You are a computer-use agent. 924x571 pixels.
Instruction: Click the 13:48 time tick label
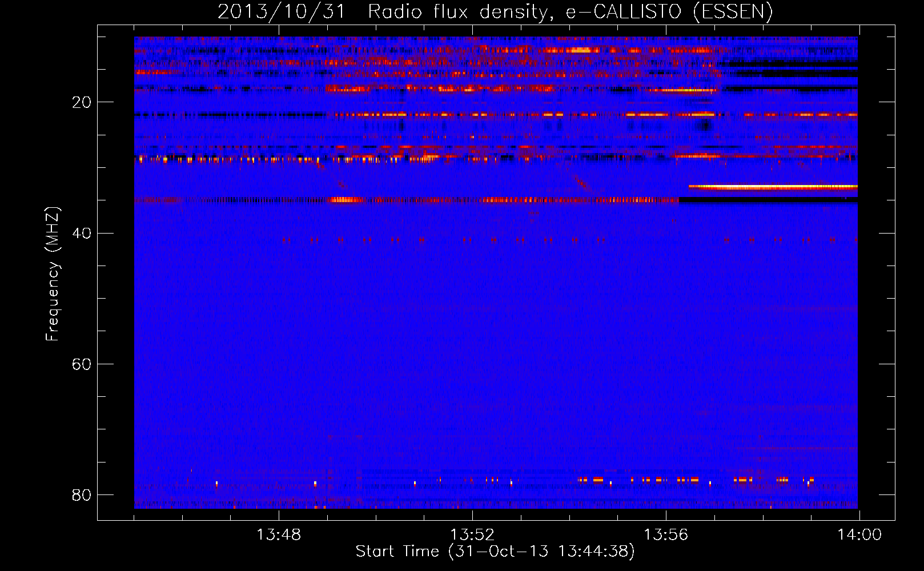click(x=279, y=535)
